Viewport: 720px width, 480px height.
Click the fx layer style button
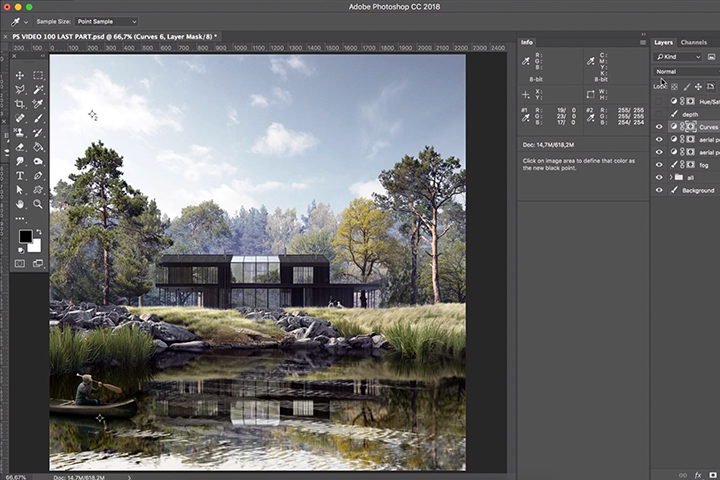698,475
